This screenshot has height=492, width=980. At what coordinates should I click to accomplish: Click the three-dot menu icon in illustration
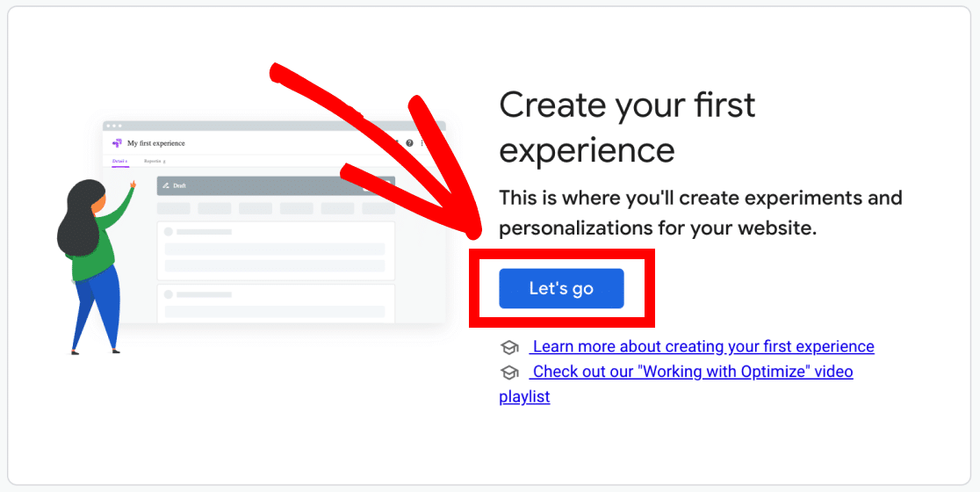tap(422, 143)
